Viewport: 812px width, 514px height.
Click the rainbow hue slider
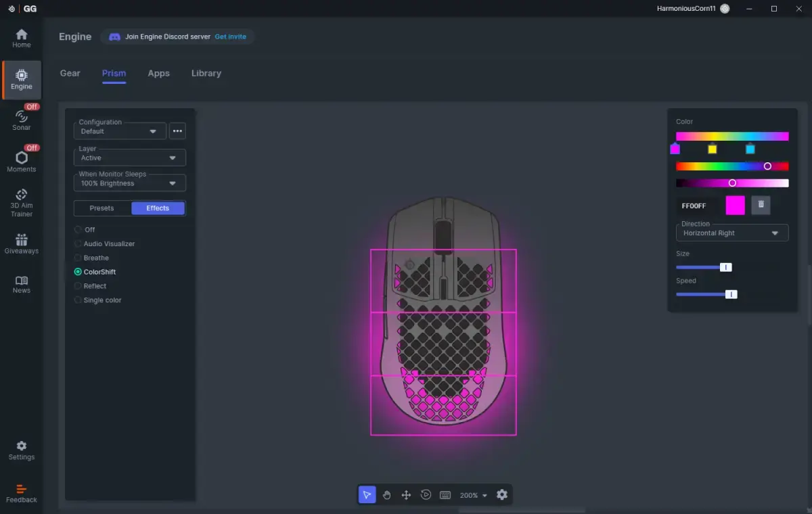pyautogui.click(x=732, y=166)
